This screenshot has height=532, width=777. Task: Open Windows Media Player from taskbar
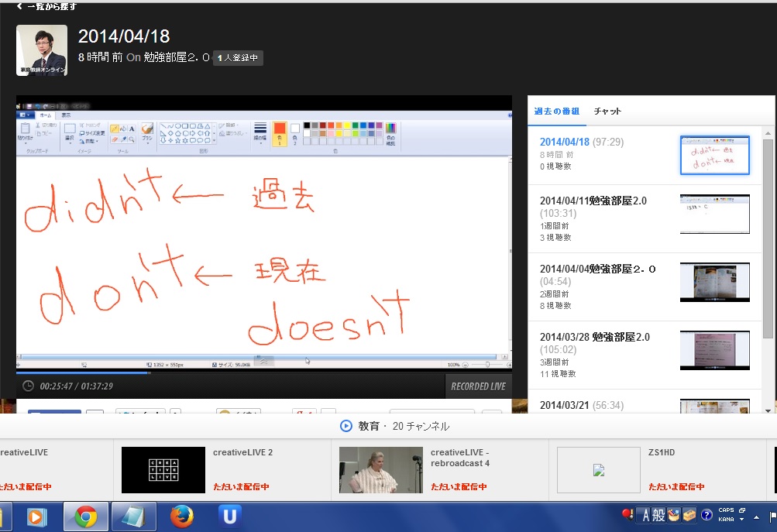click(x=38, y=517)
